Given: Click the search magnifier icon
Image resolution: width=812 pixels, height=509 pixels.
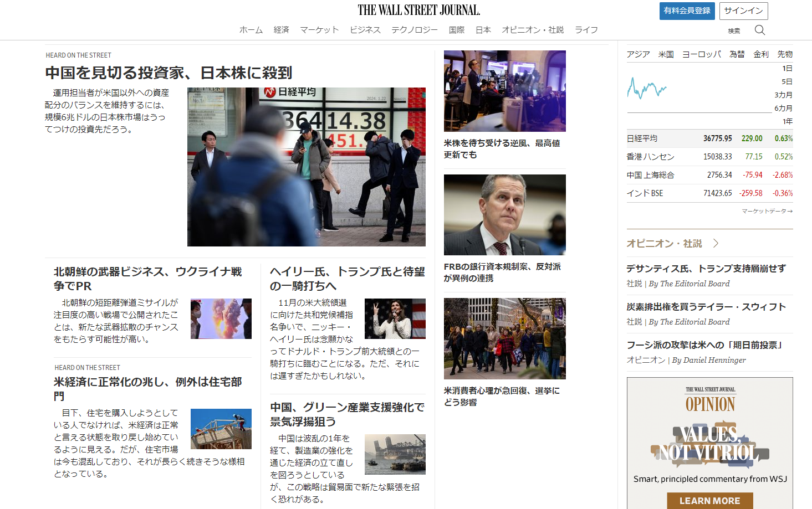Looking at the screenshot, I should [x=759, y=30].
